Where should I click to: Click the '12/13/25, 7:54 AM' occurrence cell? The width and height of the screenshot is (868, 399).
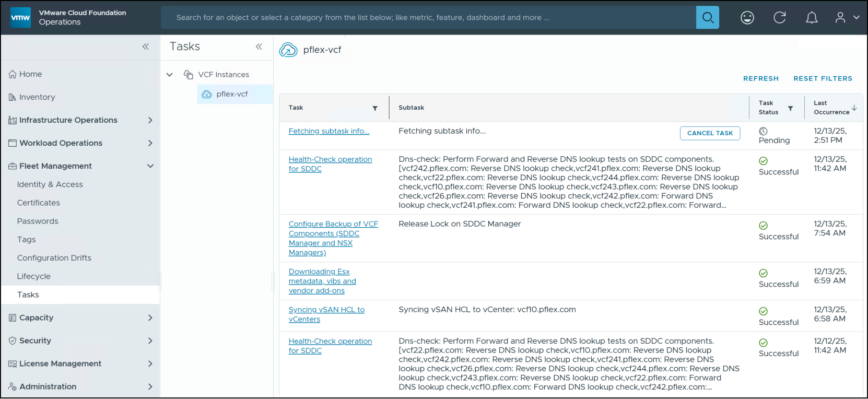click(x=830, y=228)
